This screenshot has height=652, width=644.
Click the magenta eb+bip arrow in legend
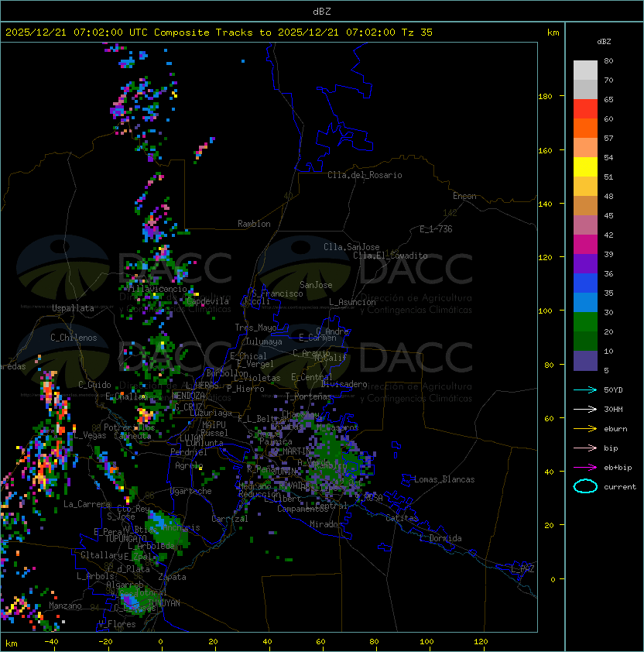(585, 468)
